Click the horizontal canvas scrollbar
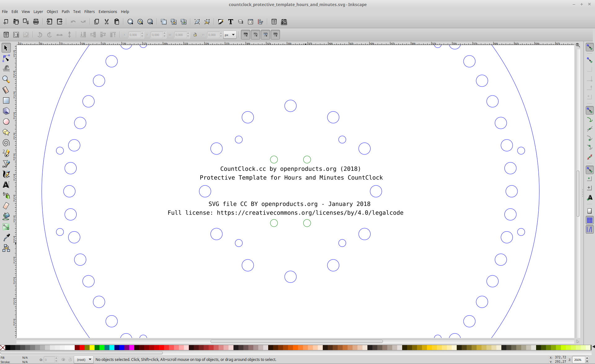 click(x=296, y=341)
